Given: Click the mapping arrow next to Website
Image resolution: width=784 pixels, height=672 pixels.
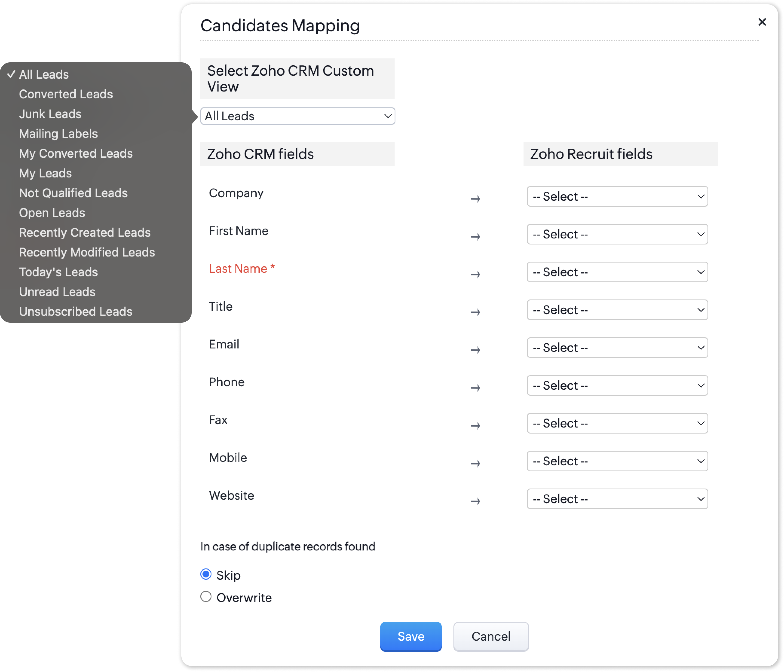Looking at the screenshot, I should (x=475, y=501).
